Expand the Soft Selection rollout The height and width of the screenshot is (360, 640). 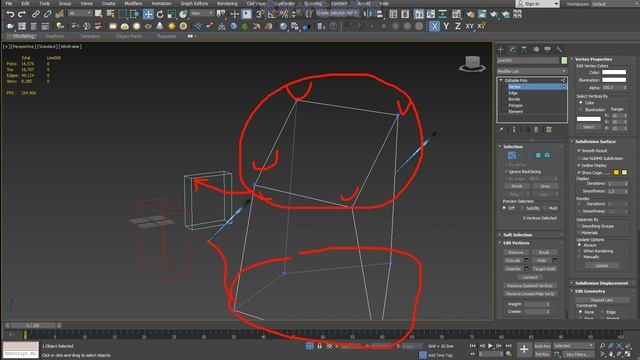click(517, 235)
